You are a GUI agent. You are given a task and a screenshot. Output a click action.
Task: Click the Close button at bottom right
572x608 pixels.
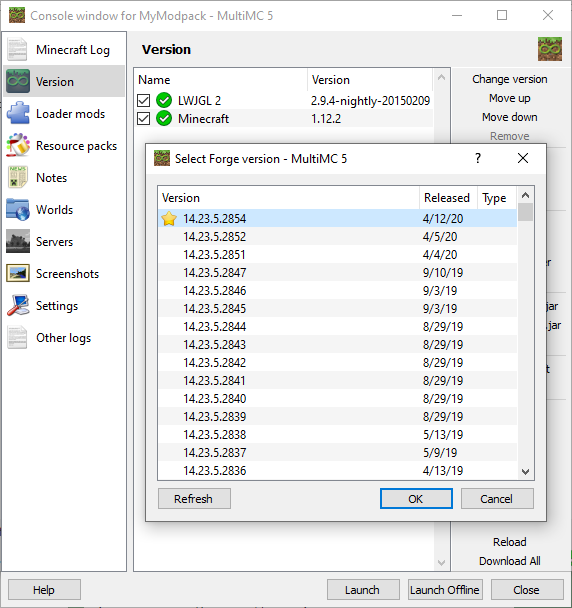[x=527, y=590]
